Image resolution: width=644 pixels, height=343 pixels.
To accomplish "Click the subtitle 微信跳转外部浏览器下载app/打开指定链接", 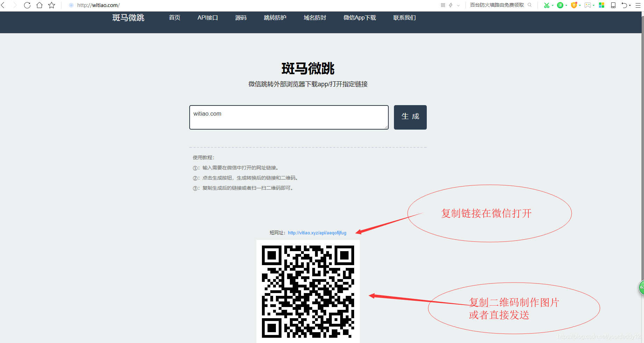I will coord(308,84).
